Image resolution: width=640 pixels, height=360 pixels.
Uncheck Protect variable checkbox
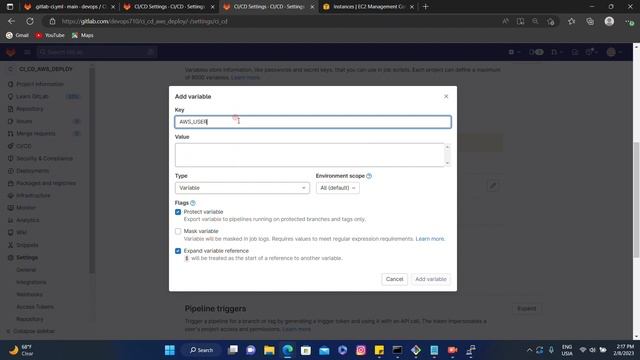point(178,212)
